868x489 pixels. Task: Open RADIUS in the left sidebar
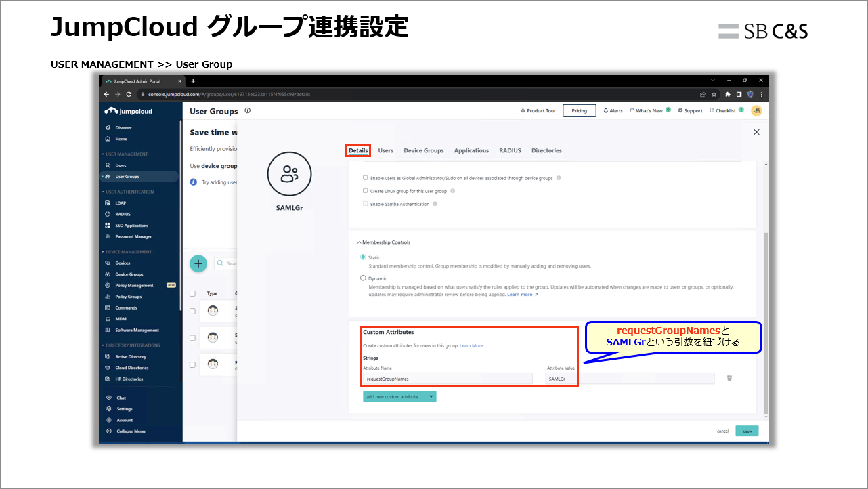coord(123,214)
